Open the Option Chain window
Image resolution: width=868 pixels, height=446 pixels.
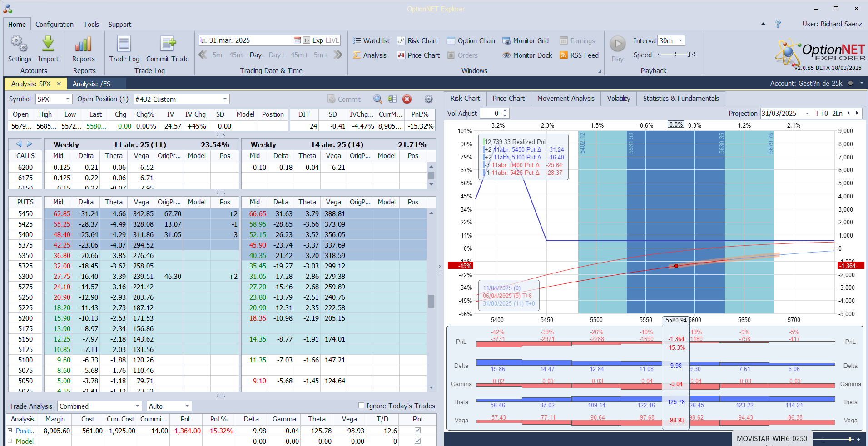pyautogui.click(x=471, y=40)
